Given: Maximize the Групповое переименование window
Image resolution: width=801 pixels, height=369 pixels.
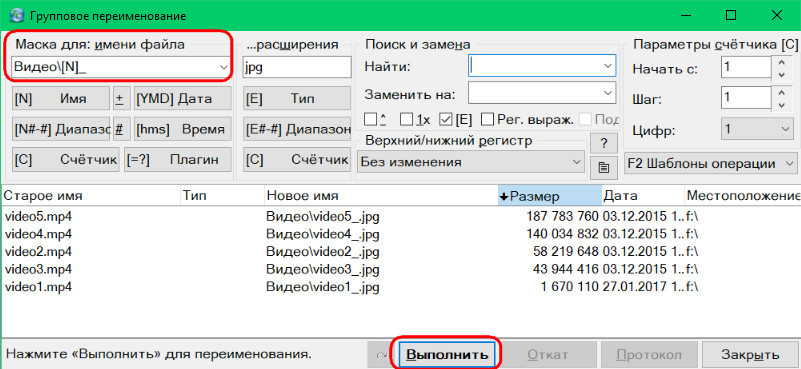Looking at the screenshot, I should point(731,16).
